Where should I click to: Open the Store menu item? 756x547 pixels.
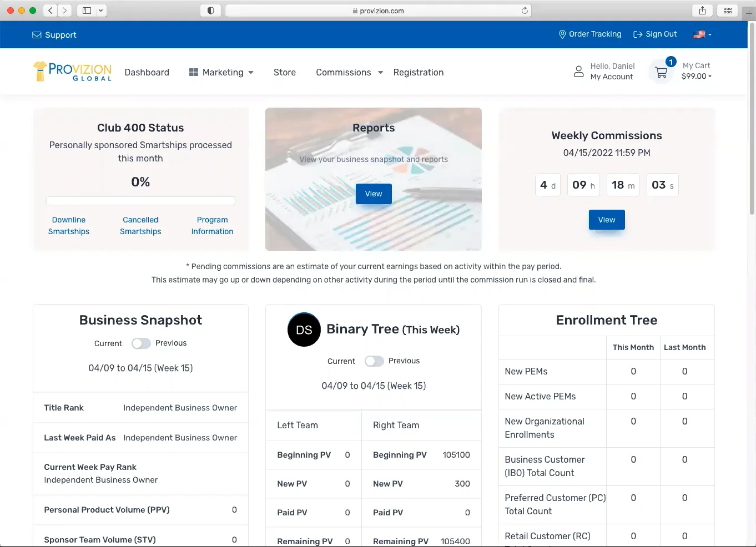click(285, 72)
